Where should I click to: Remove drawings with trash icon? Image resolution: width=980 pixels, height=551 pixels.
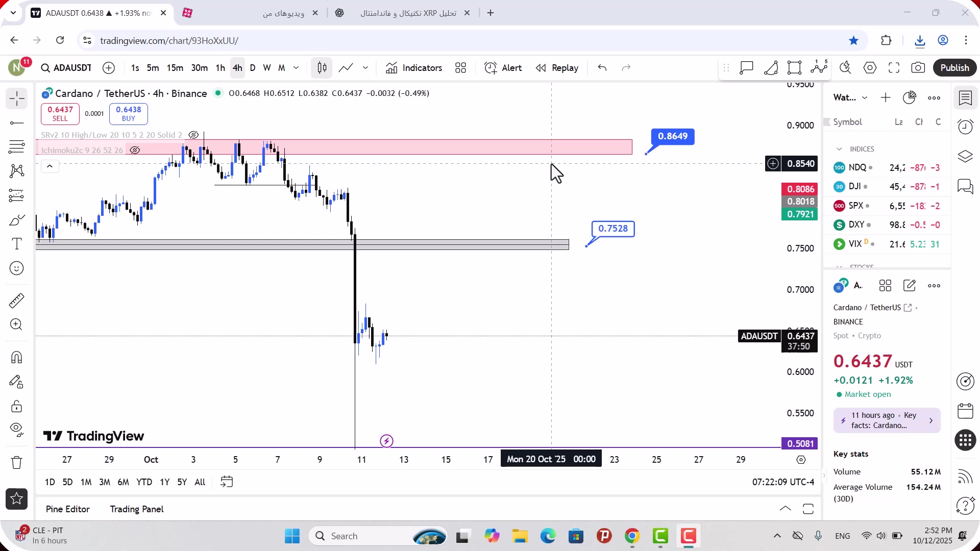tap(16, 463)
